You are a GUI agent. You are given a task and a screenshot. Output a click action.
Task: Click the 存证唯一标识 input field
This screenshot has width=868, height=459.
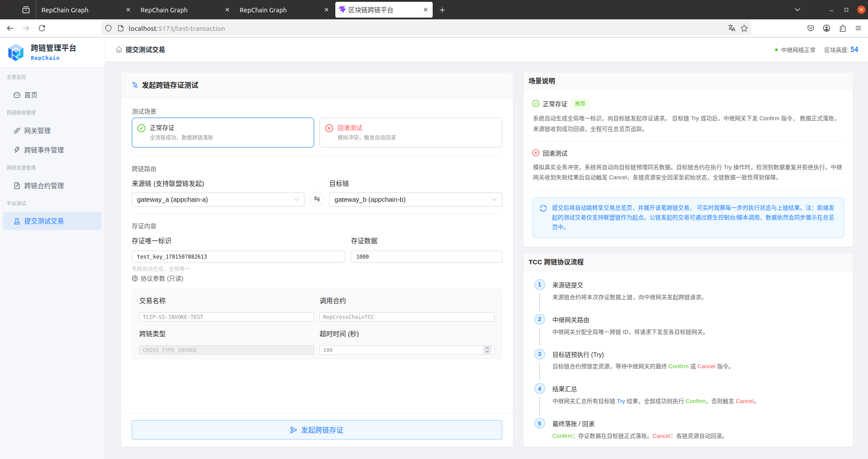click(238, 257)
